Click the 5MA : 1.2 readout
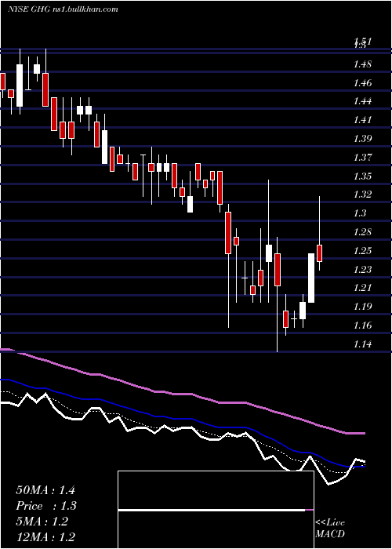 [42, 522]
